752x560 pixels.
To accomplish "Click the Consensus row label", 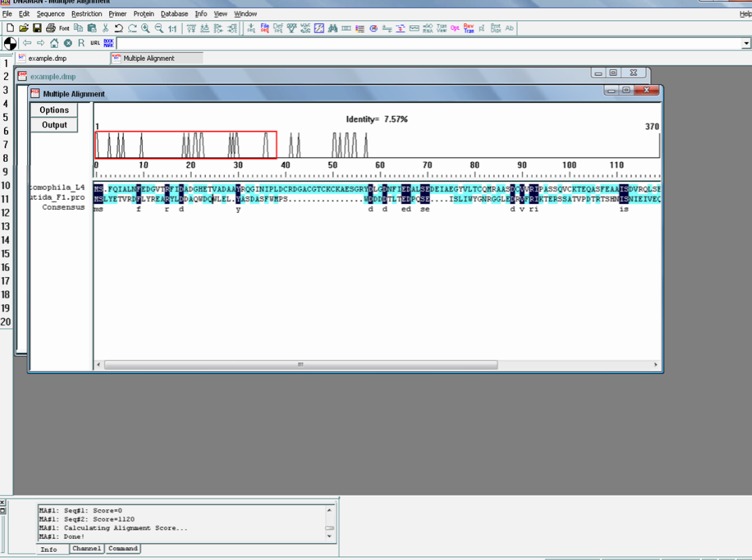I will [x=63, y=207].
